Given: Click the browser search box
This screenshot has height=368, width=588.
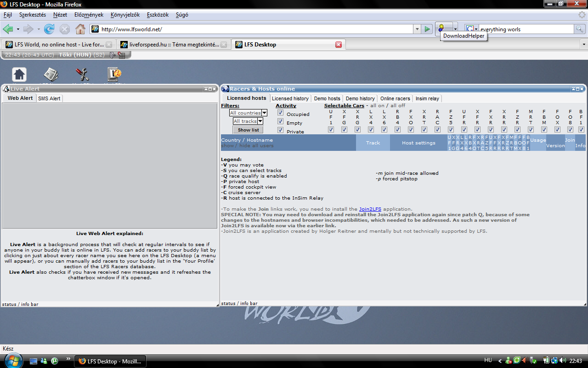Looking at the screenshot, I should (x=526, y=29).
